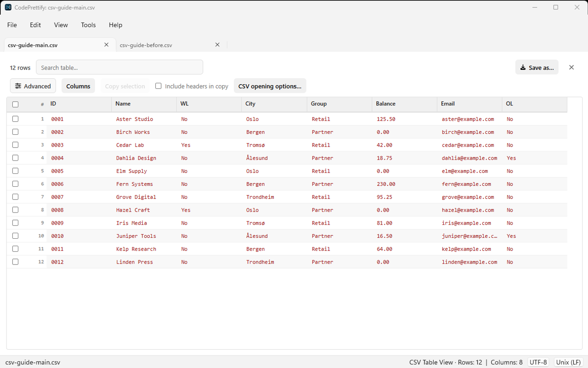The height and width of the screenshot is (368, 588).
Task: Sort by the Name column header
Action: (x=144, y=104)
